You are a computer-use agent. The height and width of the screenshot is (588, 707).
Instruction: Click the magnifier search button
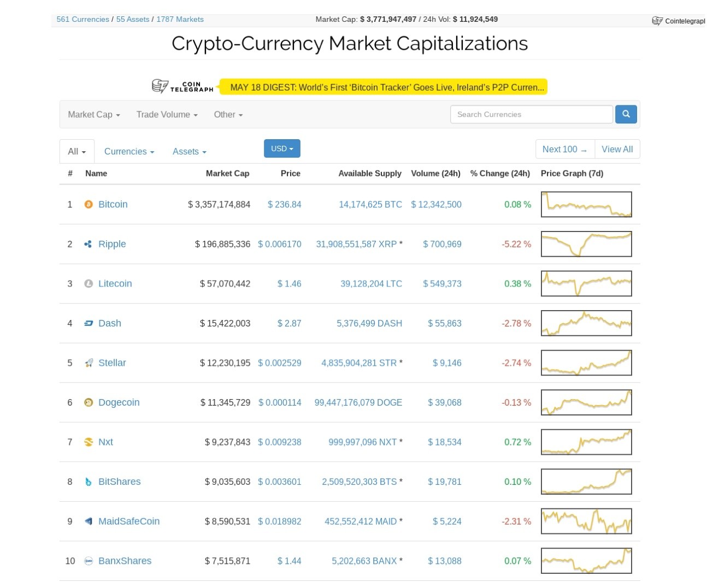click(x=626, y=114)
